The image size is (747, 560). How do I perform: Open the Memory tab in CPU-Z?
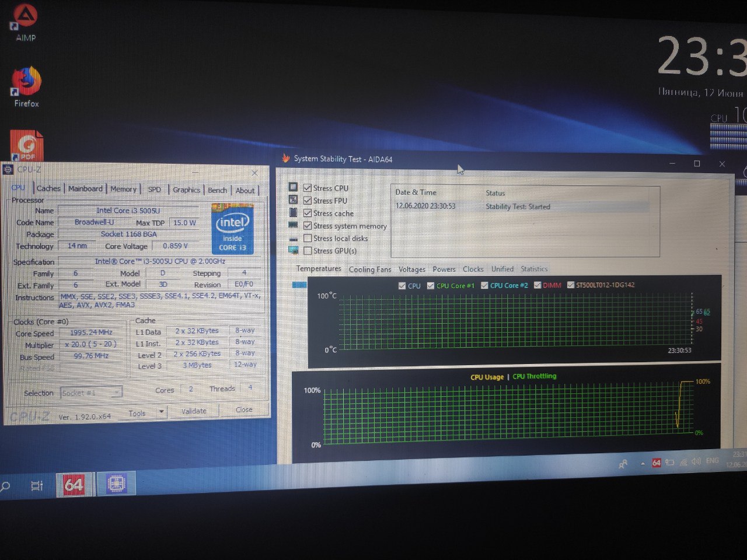[124, 189]
